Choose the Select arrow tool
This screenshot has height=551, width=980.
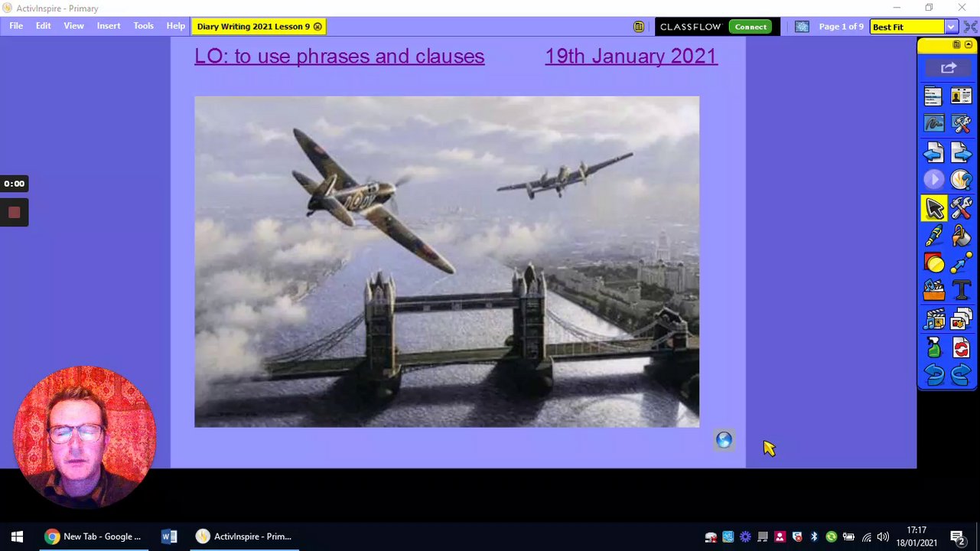pyautogui.click(x=934, y=208)
